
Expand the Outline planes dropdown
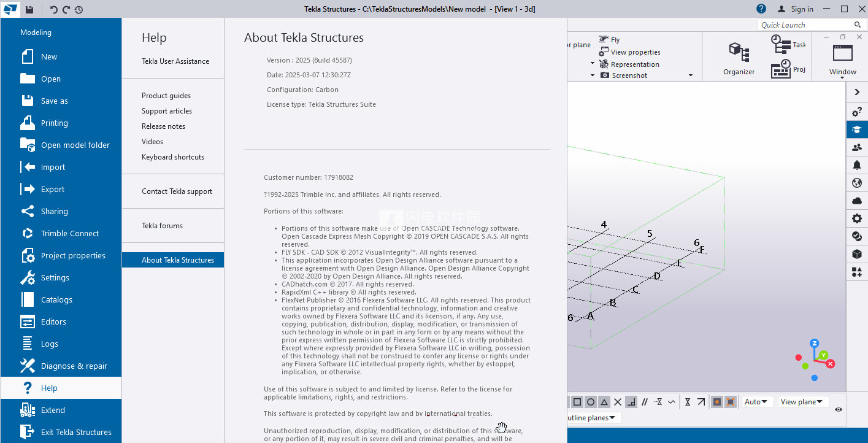click(591, 417)
